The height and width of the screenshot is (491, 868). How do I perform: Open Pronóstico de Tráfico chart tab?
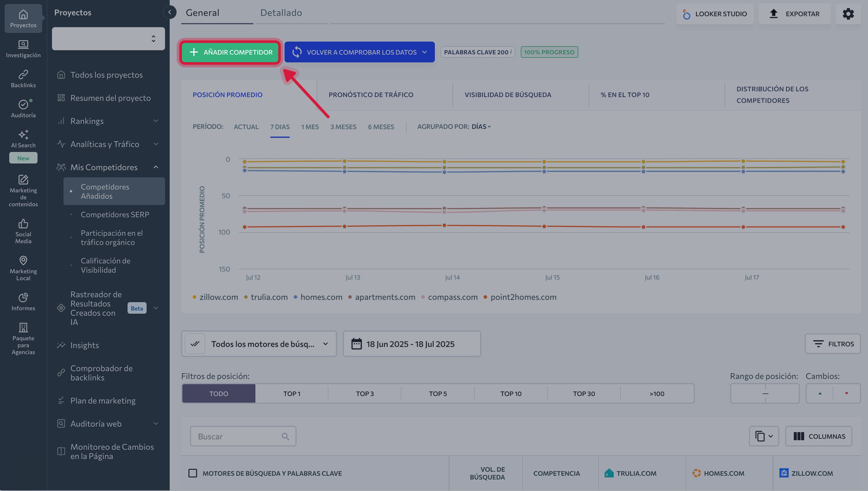click(x=371, y=95)
